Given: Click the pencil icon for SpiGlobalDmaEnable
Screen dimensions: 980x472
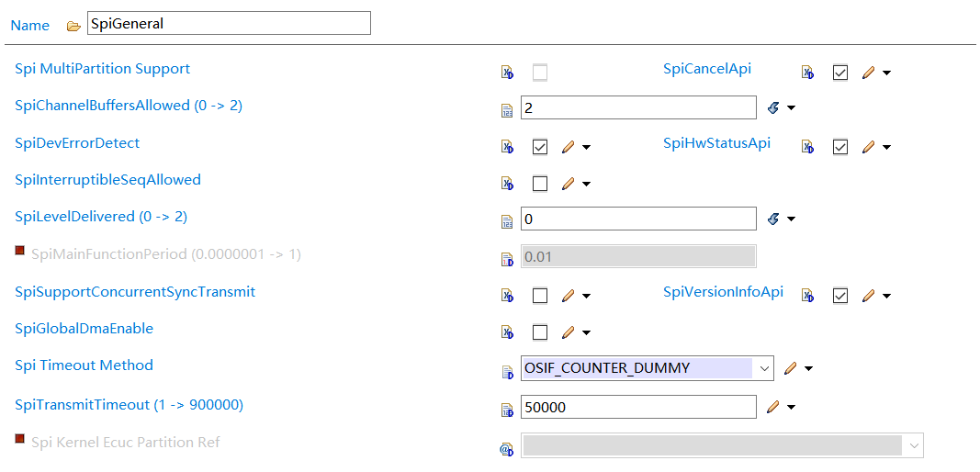Looking at the screenshot, I should [568, 332].
